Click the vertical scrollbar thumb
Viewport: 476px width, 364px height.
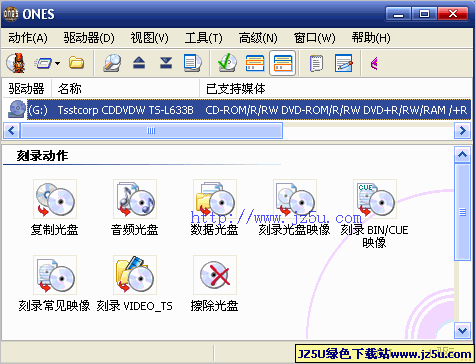[x=462, y=212]
